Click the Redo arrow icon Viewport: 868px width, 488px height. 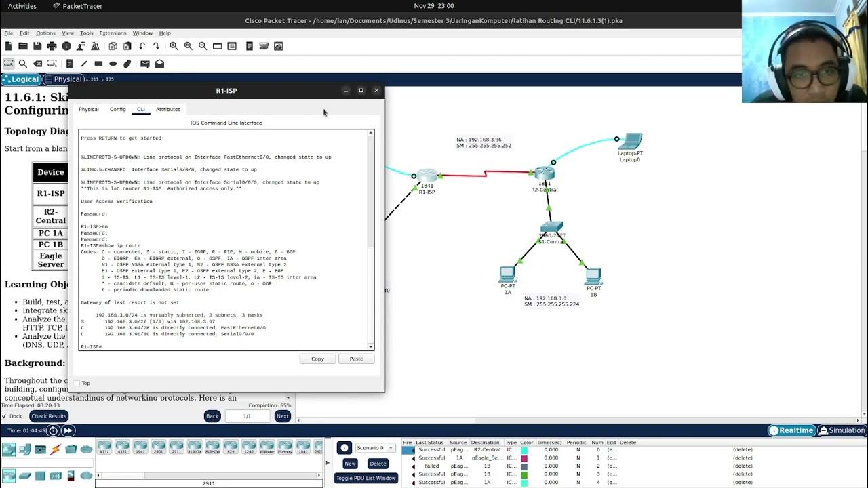[x=156, y=46]
